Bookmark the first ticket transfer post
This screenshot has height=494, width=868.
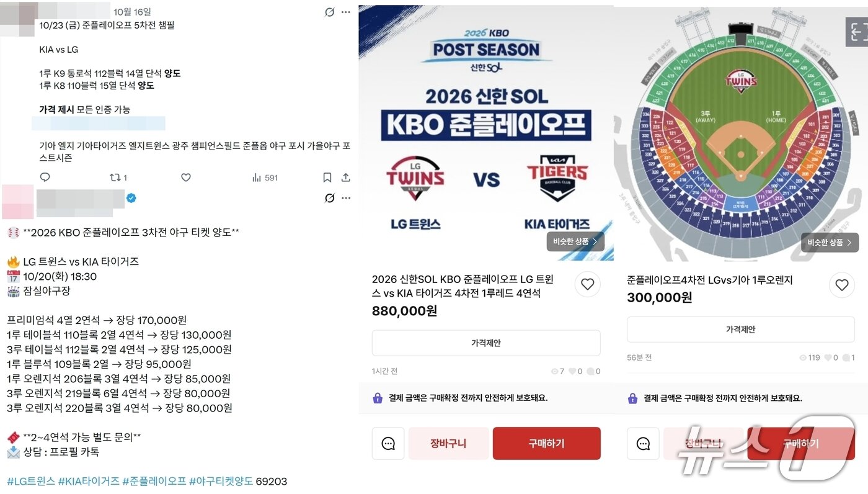tap(327, 177)
